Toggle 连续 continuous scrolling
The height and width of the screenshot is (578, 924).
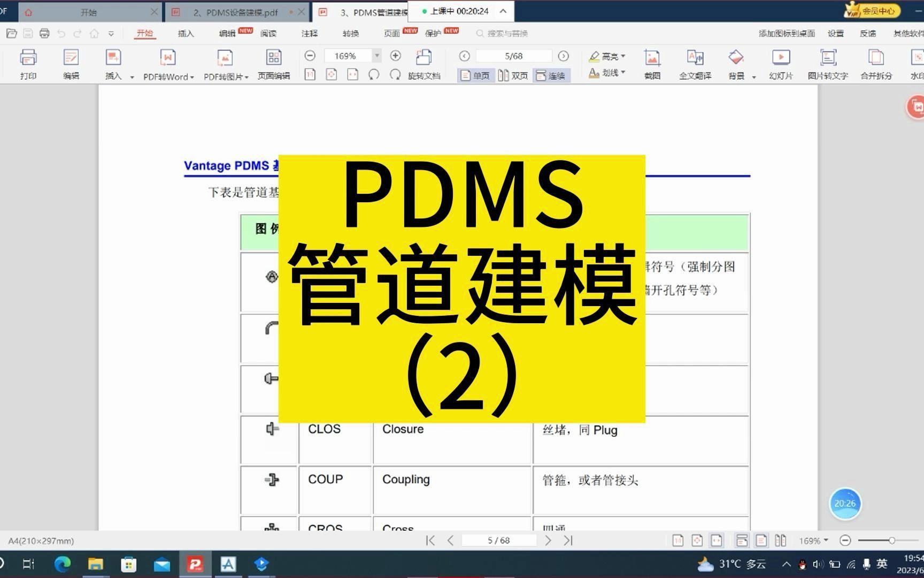coord(551,75)
